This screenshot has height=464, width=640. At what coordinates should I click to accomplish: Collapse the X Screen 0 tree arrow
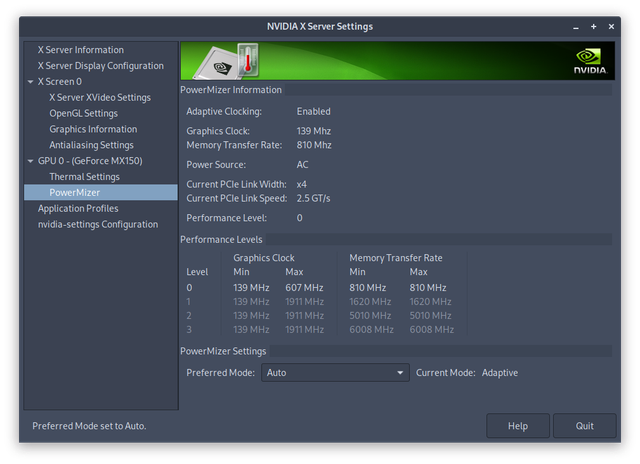click(x=30, y=82)
